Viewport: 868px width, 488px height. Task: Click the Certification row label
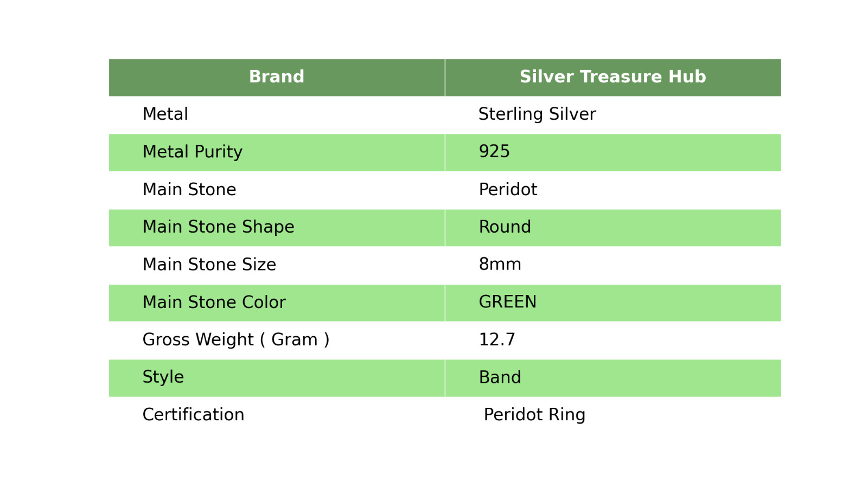(193, 415)
